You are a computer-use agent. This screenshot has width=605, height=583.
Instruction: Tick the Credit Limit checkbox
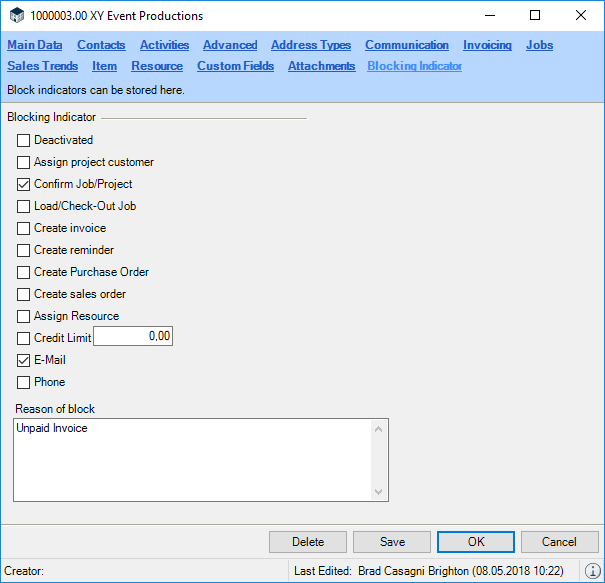click(x=24, y=338)
